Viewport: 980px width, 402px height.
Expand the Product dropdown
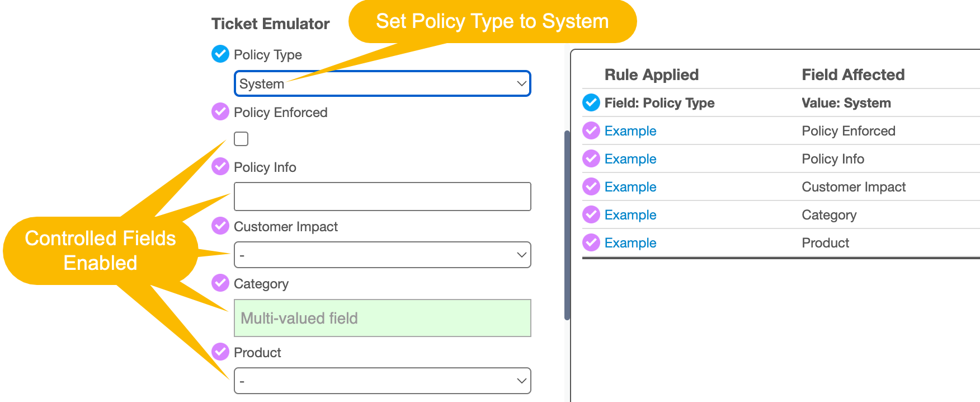tap(383, 381)
